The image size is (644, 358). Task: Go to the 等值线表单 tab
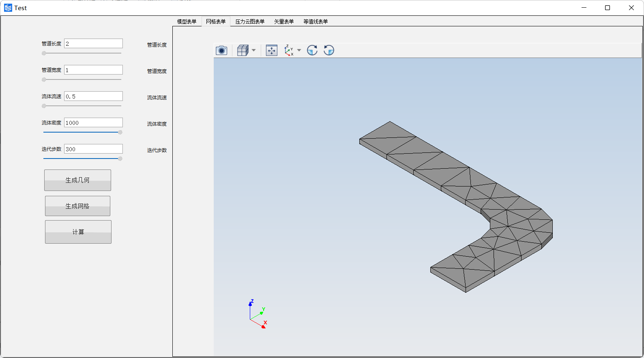[x=316, y=21]
